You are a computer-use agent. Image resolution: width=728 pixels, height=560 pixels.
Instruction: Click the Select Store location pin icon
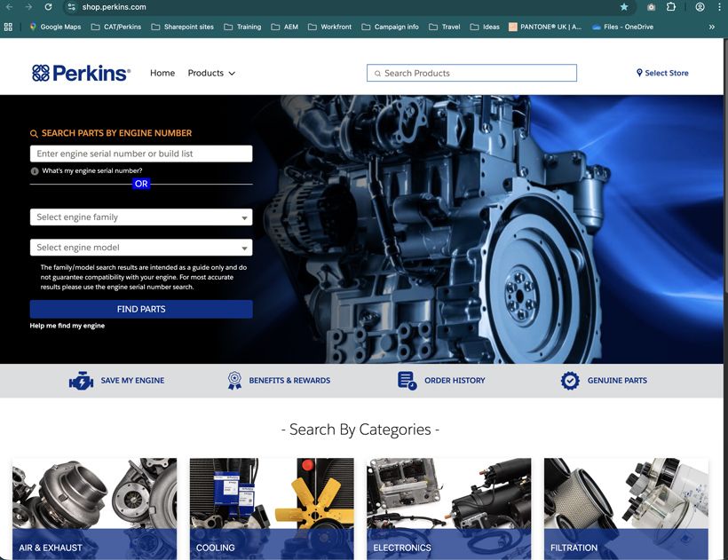(637, 72)
